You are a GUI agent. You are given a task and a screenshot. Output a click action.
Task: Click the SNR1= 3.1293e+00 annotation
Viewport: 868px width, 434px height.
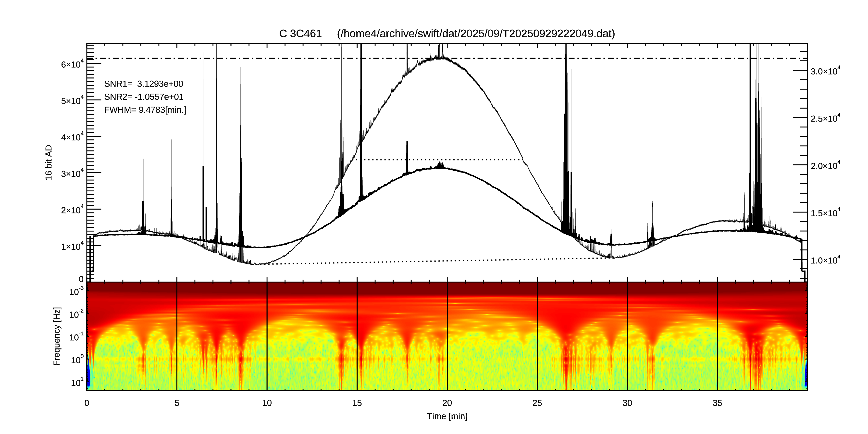[144, 84]
